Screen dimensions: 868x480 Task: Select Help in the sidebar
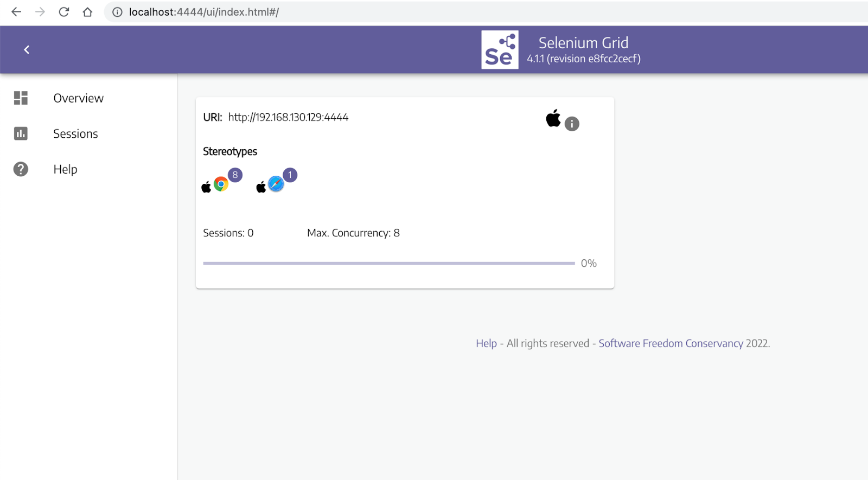65,169
